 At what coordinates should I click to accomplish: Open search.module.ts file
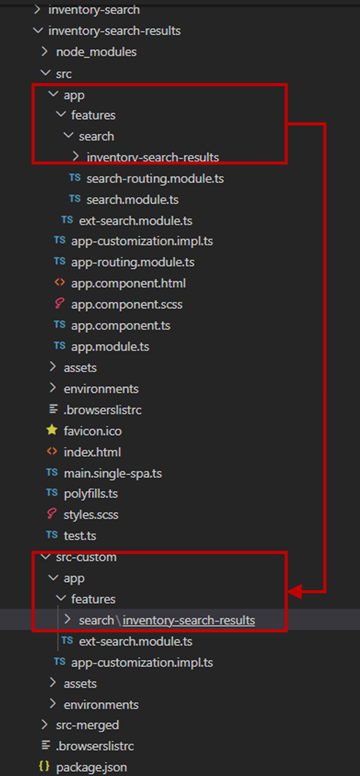tap(132, 199)
